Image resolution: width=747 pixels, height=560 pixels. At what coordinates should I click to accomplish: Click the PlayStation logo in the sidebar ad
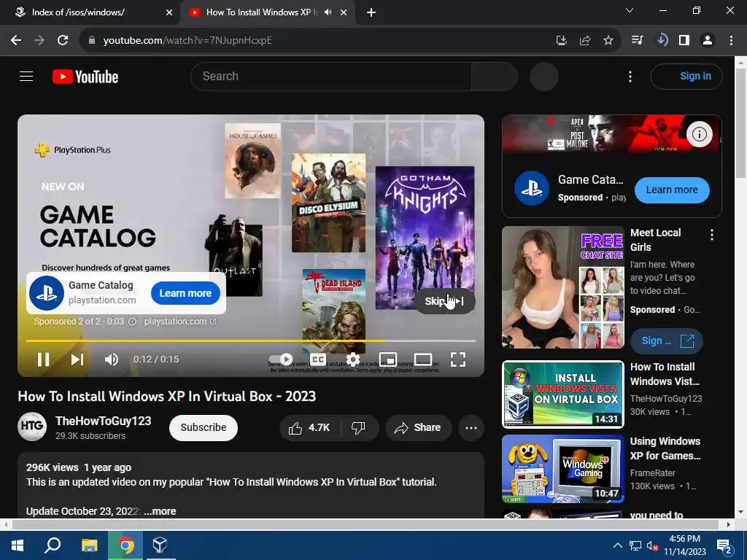click(x=532, y=189)
